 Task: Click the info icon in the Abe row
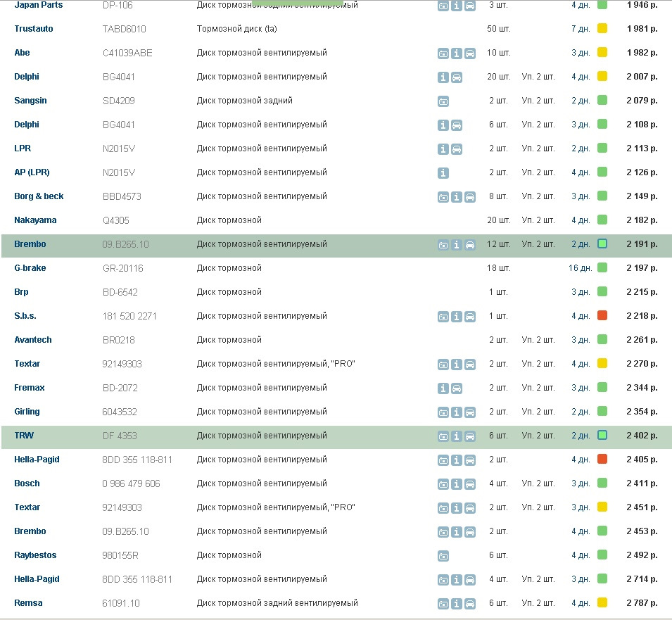pyautogui.click(x=457, y=53)
